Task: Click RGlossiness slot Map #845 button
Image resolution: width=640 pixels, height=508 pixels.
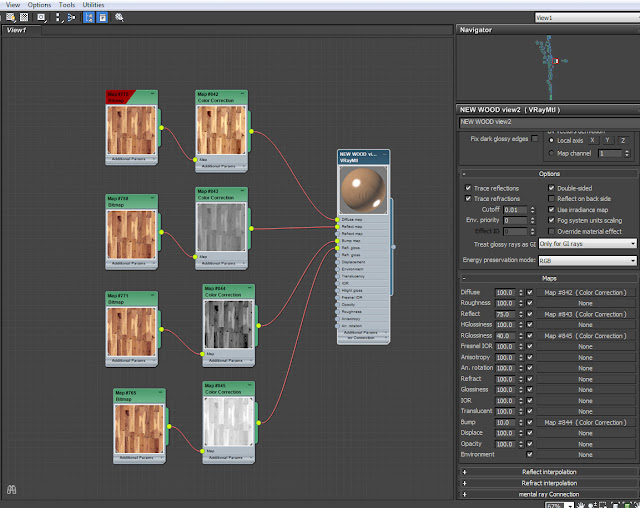Action: 585,336
